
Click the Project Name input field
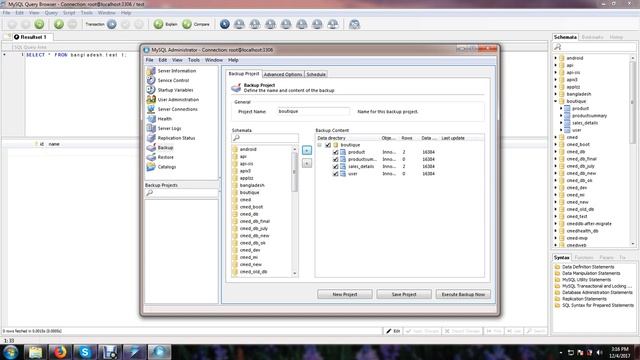313,111
